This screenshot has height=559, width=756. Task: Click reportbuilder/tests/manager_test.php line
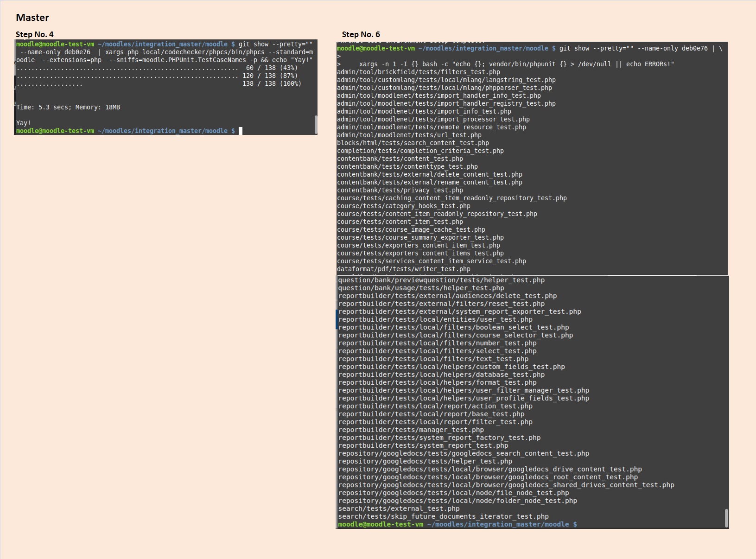tap(411, 430)
